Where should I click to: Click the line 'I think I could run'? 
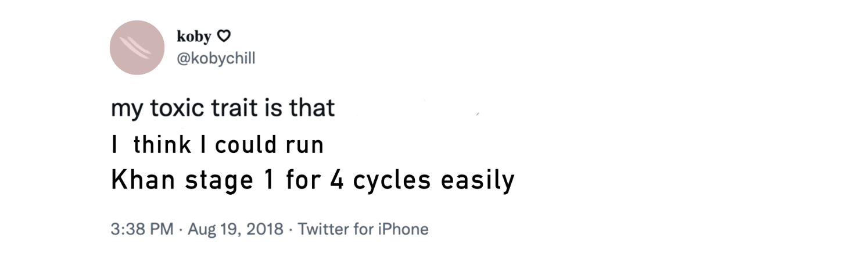[x=217, y=145]
